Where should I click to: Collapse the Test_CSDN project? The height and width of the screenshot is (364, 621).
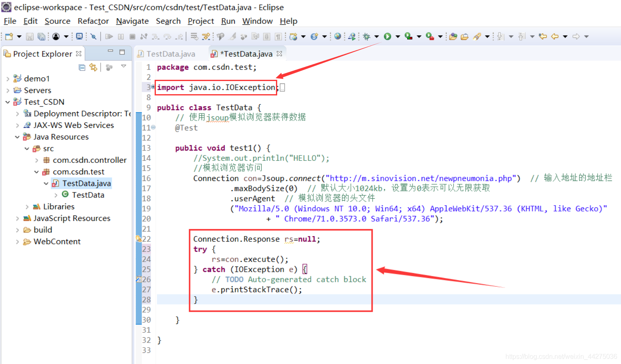8,102
